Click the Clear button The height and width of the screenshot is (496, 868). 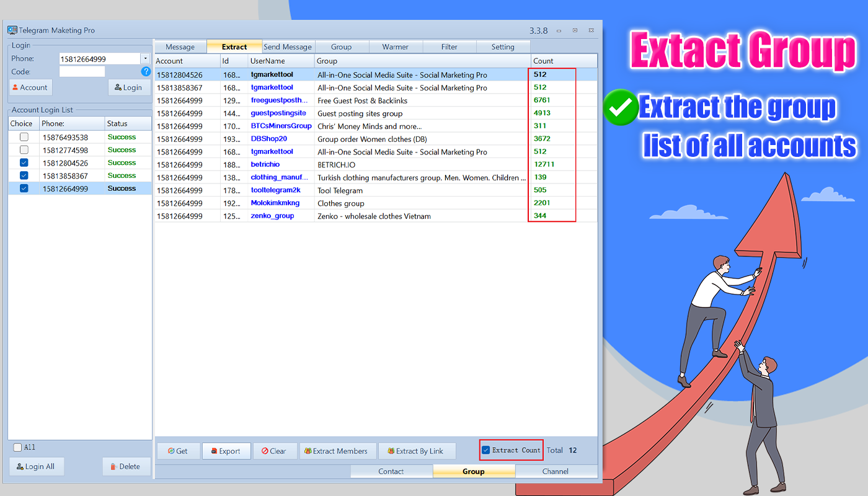(x=275, y=451)
